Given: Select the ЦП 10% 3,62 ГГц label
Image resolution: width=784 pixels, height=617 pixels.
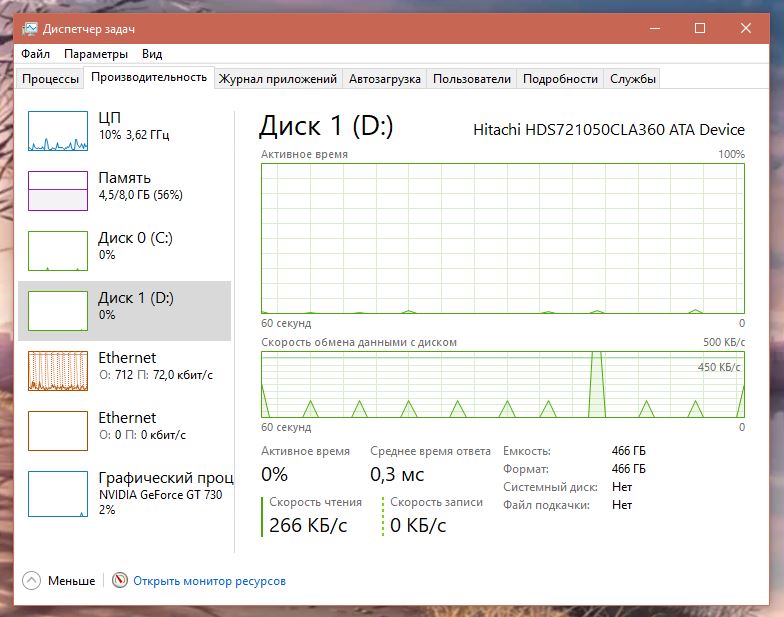Looking at the screenshot, I should click(134, 126).
